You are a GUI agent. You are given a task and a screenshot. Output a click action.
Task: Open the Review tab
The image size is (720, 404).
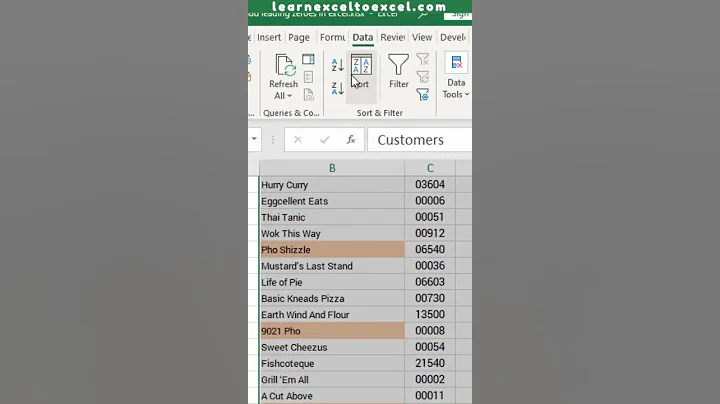(393, 37)
